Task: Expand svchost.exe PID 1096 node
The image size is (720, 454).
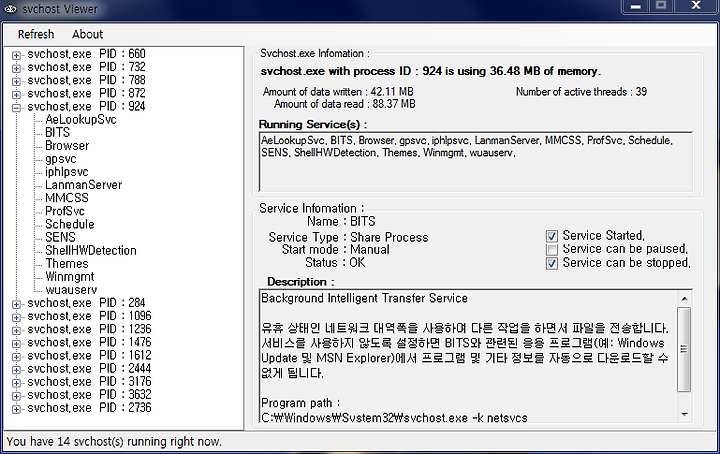Action: pos(17,317)
